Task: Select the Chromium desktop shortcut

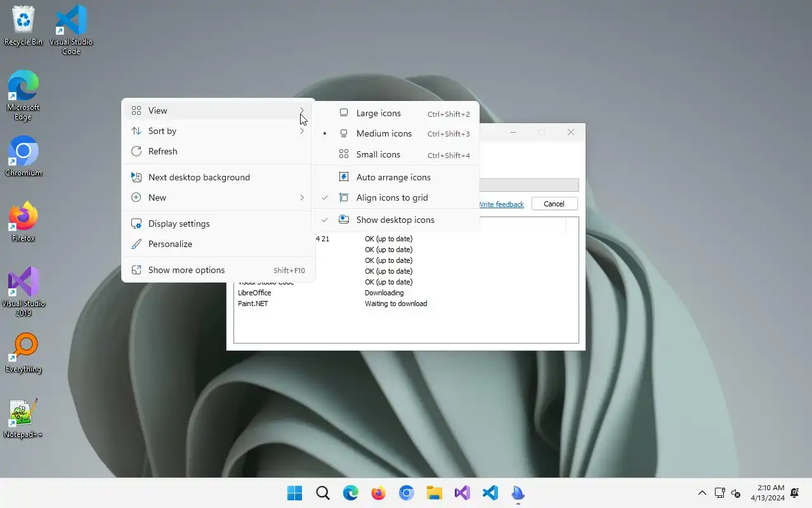Action: point(23,156)
